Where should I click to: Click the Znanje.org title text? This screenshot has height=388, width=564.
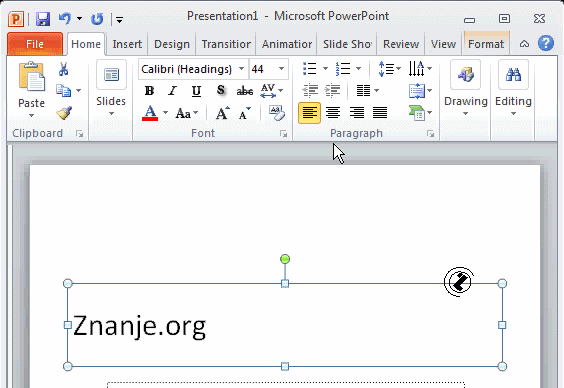pos(139,326)
